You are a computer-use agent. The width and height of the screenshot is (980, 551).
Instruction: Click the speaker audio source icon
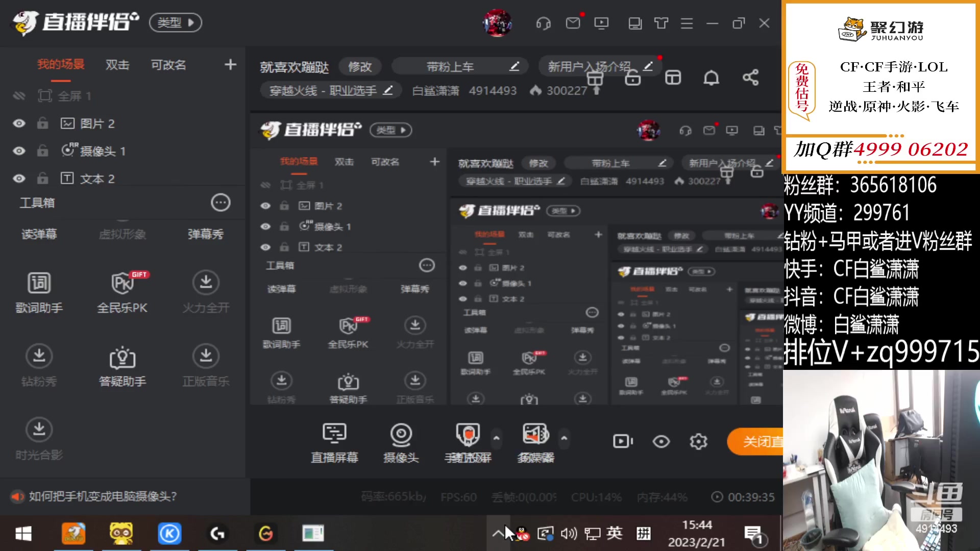[x=536, y=442]
